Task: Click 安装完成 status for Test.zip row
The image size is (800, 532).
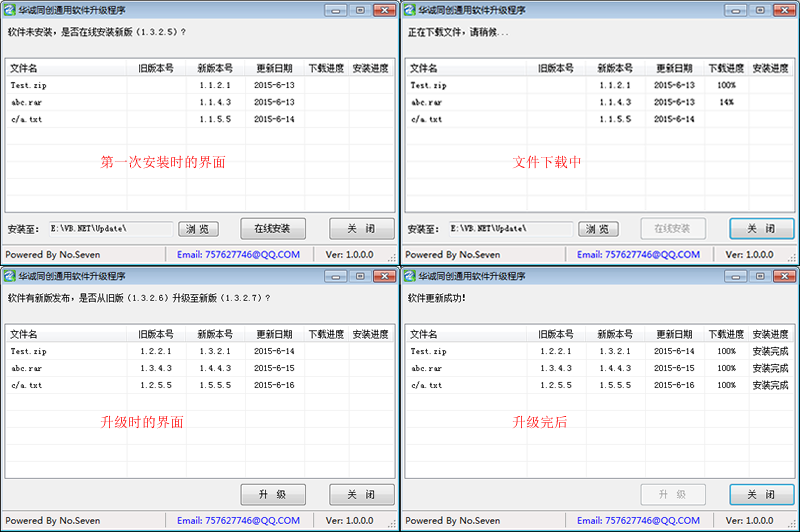Action: click(770, 351)
